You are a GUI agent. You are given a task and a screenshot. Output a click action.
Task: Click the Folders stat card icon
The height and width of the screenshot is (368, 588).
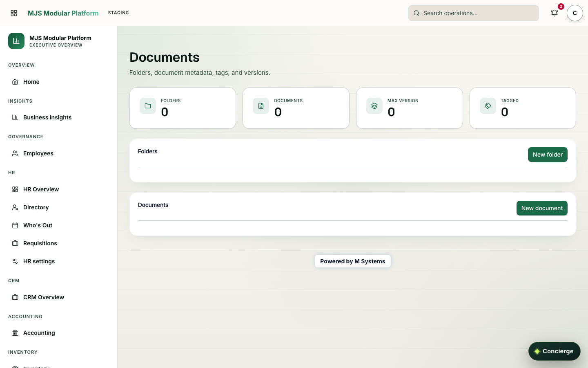tap(148, 106)
